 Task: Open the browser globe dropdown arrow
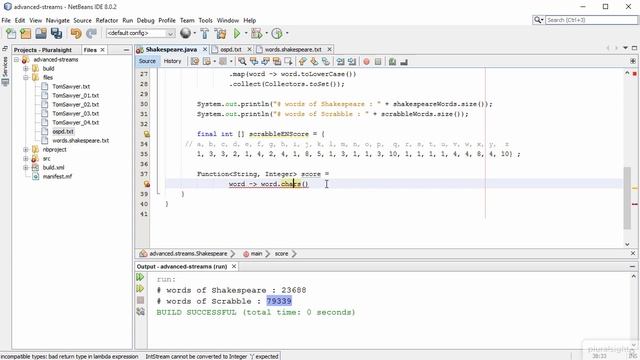pos(195,33)
